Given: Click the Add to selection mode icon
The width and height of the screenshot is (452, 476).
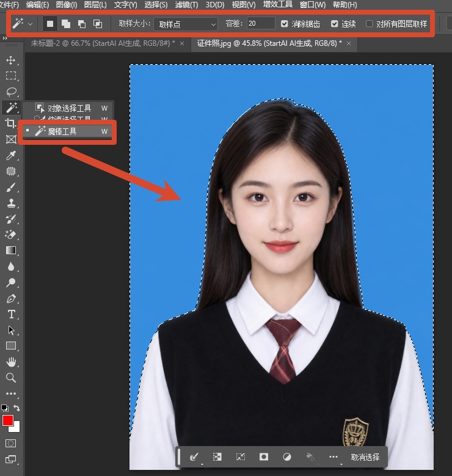Looking at the screenshot, I should point(66,24).
